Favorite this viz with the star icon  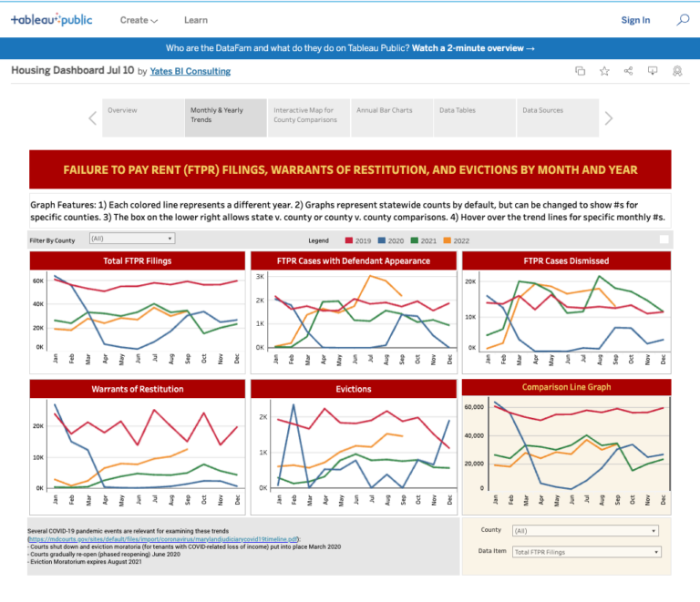[x=604, y=71]
